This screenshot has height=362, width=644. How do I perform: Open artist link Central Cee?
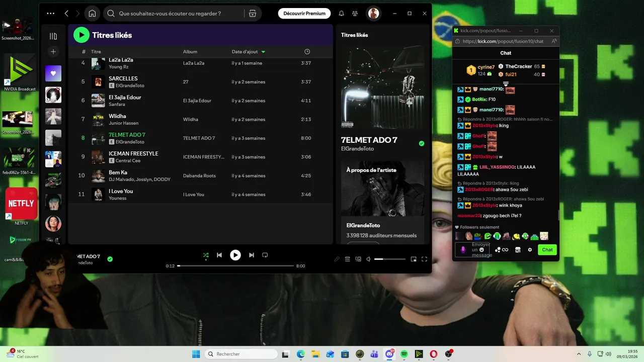click(x=128, y=160)
